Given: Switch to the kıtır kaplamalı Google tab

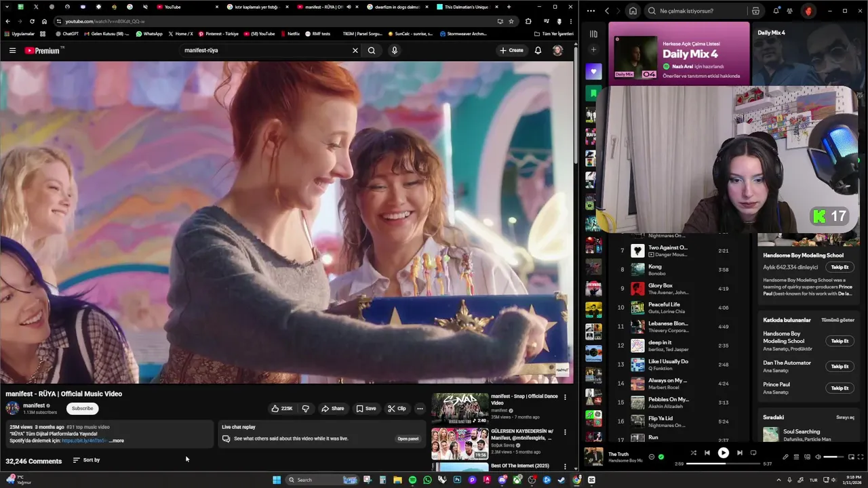Looking at the screenshot, I should 256,7.
